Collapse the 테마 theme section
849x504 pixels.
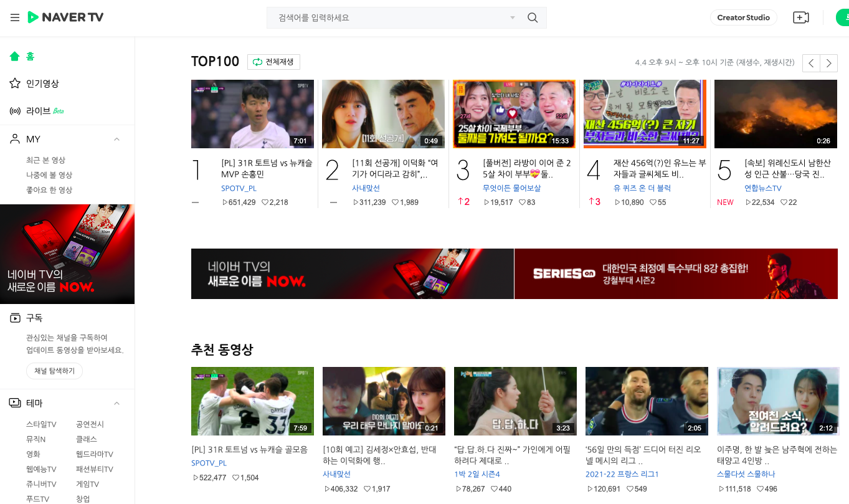[116, 403]
